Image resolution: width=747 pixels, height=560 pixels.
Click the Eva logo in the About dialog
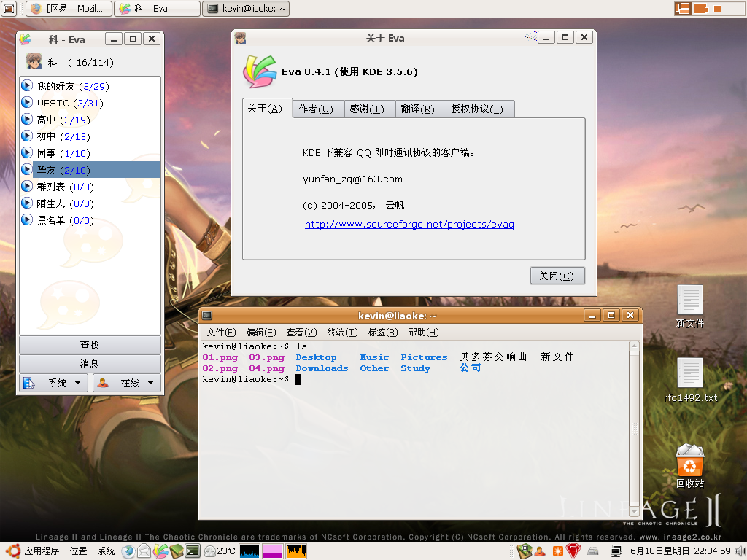(260, 71)
